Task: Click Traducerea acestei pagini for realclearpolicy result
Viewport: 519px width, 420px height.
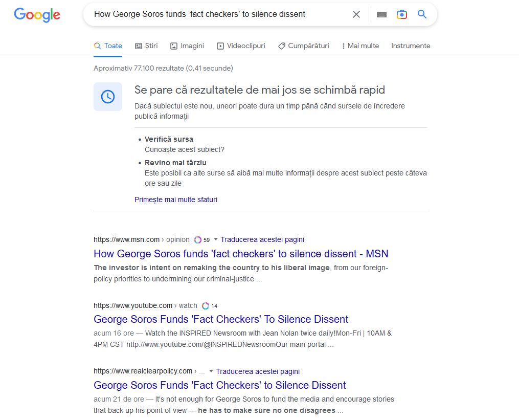Action: point(258,371)
